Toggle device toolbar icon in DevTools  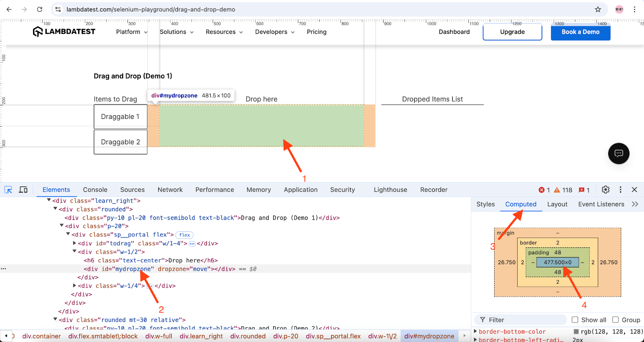pos(23,190)
